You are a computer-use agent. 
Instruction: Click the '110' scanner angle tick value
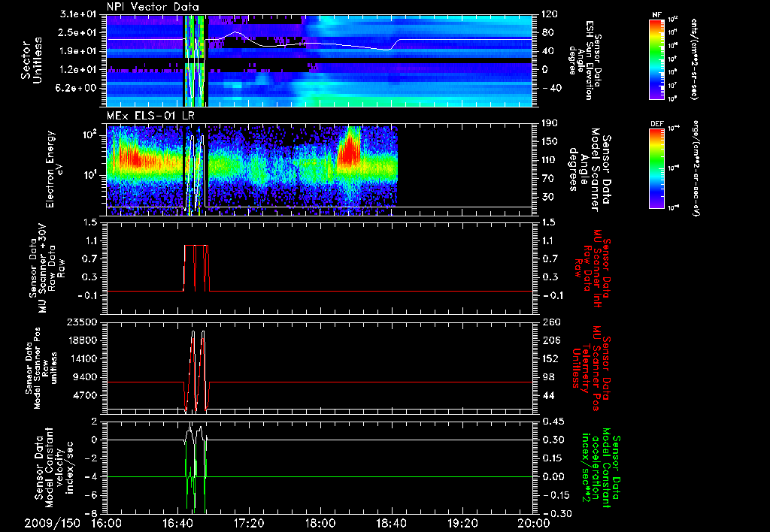pos(550,160)
